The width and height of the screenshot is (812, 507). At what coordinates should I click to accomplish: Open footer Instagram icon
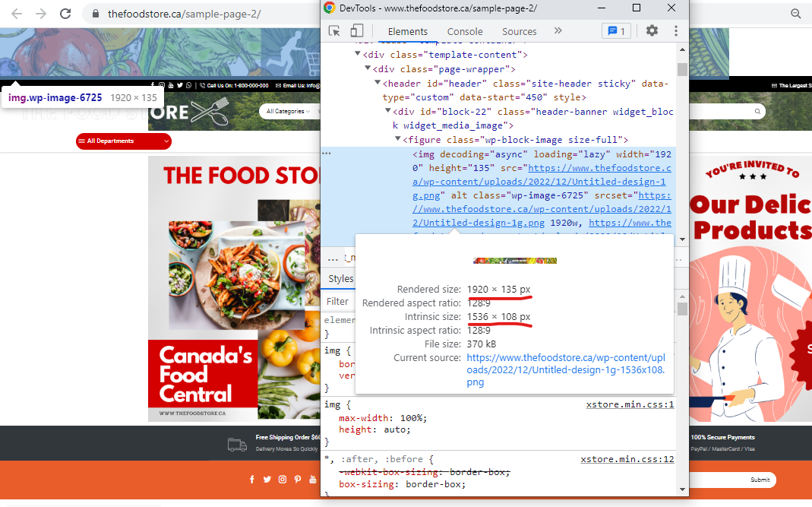click(x=283, y=480)
